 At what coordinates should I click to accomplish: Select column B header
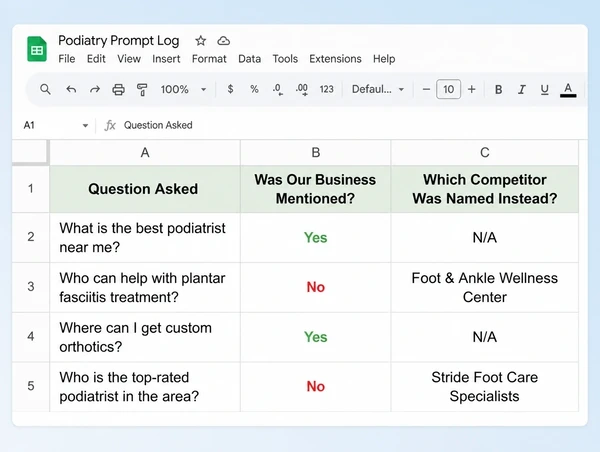[315, 152]
